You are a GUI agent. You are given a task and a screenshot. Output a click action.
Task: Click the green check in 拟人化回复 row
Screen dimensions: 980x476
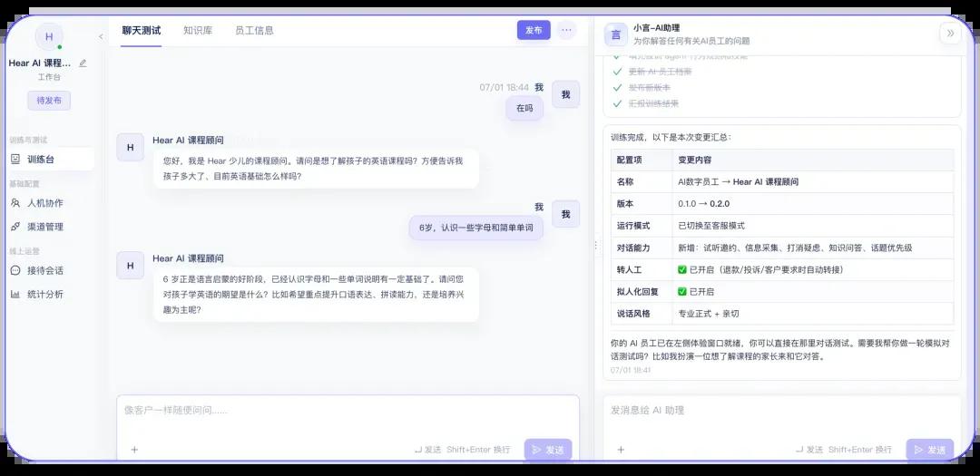point(682,292)
